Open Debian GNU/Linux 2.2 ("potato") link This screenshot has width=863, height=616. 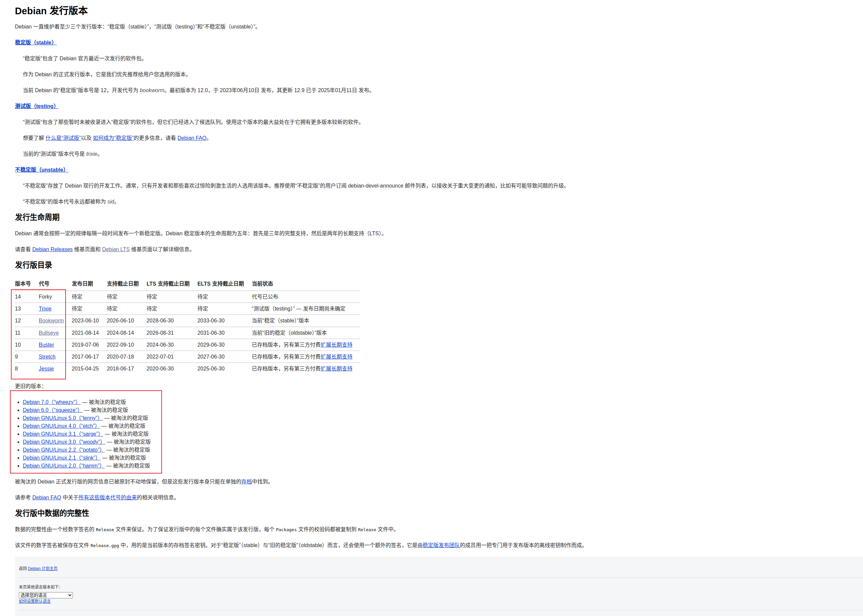click(64, 450)
